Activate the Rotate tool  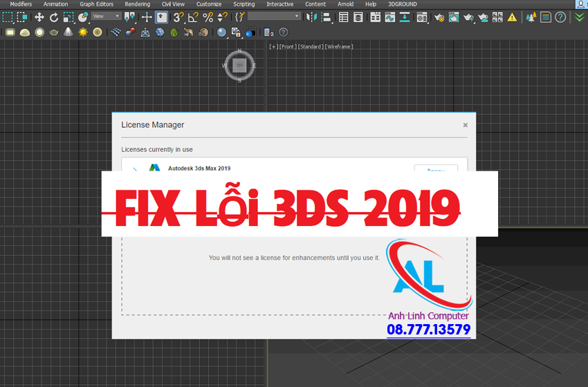(54, 17)
